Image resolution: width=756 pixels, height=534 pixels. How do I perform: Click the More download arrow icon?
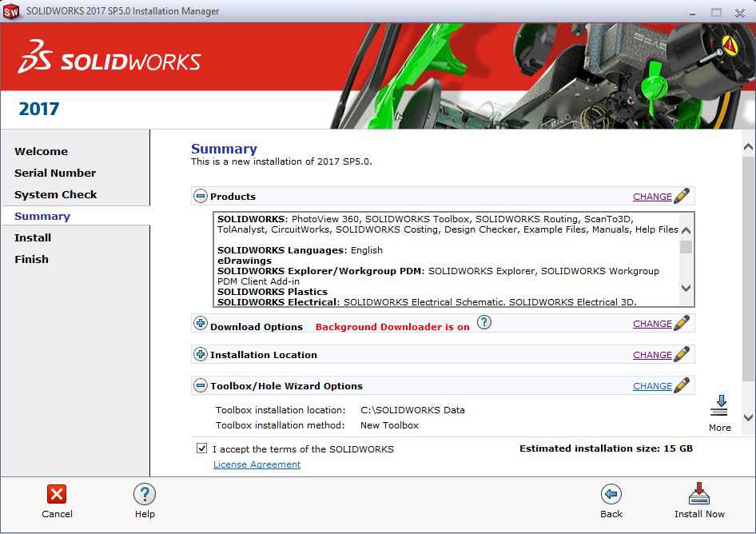pyautogui.click(x=719, y=405)
